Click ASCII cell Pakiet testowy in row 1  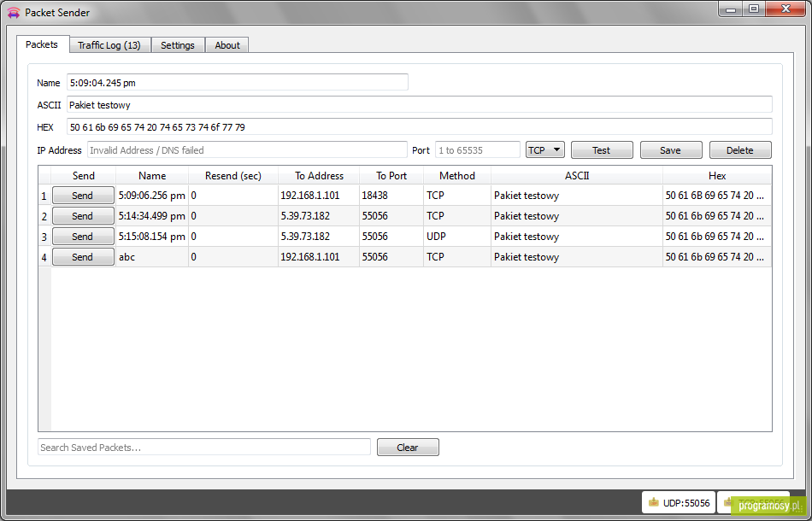(x=577, y=196)
